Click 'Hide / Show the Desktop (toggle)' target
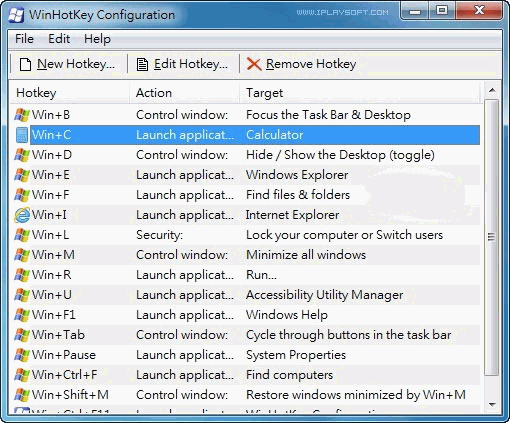 [x=340, y=155]
